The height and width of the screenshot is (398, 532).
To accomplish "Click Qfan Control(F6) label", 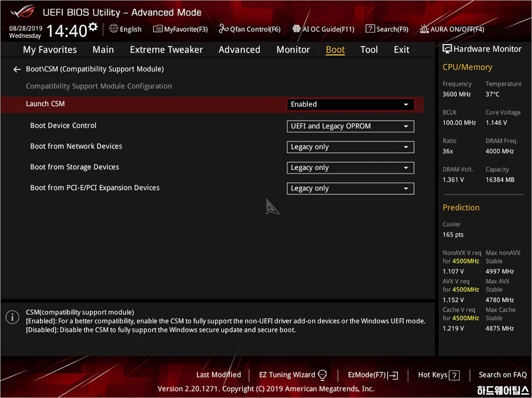I will tap(255, 29).
